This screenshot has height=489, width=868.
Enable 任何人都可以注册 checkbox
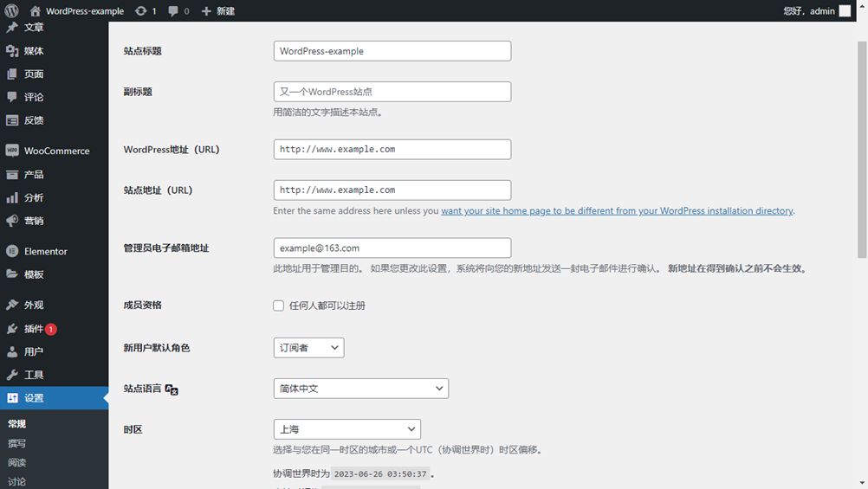click(278, 306)
